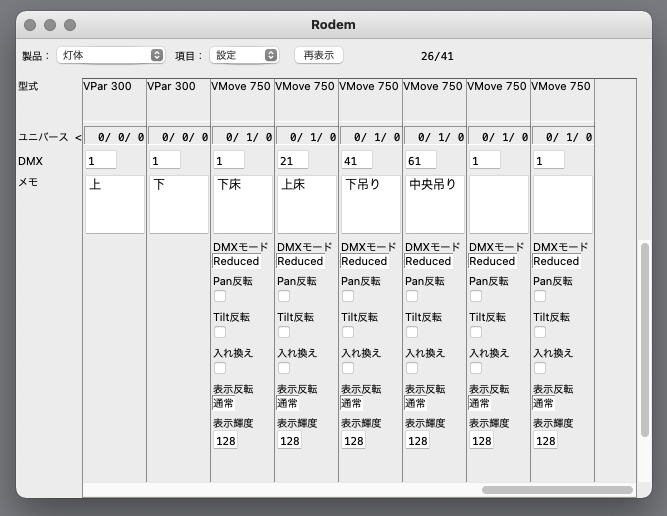Click the DMX field showing 21
Image resolution: width=667 pixels, height=516 pixels.
point(293,161)
